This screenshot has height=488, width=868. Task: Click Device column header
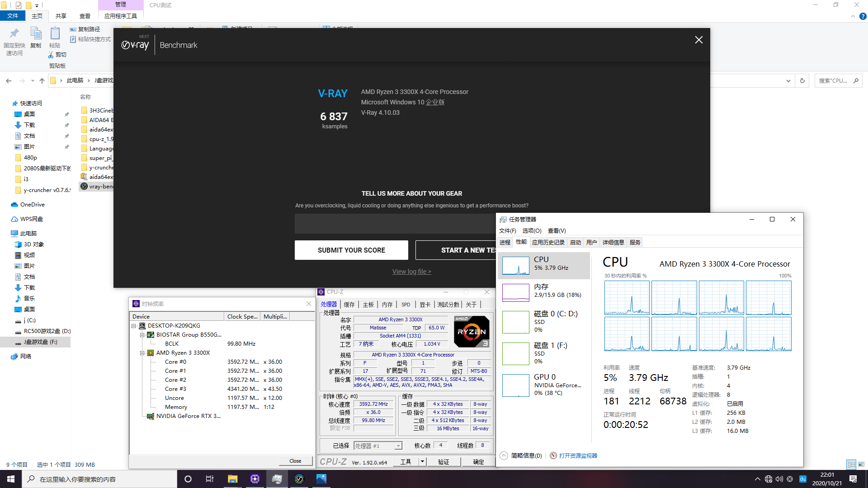(177, 316)
